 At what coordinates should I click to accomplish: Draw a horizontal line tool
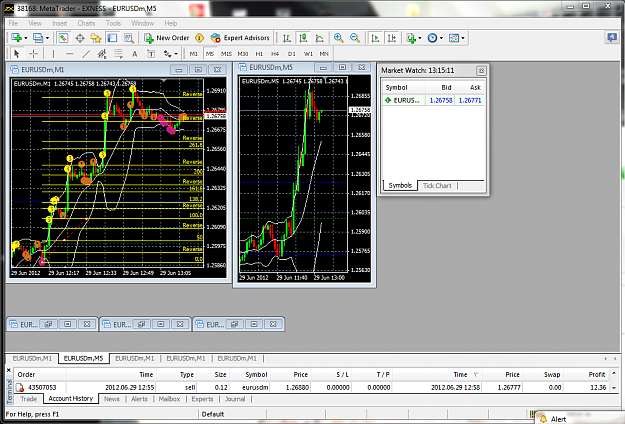pos(69,53)
